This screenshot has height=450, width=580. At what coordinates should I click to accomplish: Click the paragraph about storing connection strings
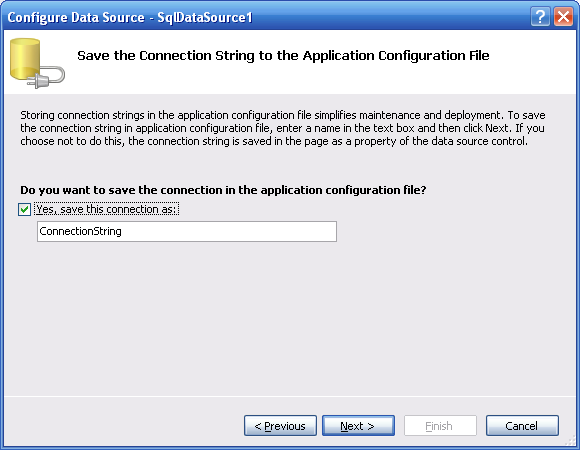pos(283,128)
